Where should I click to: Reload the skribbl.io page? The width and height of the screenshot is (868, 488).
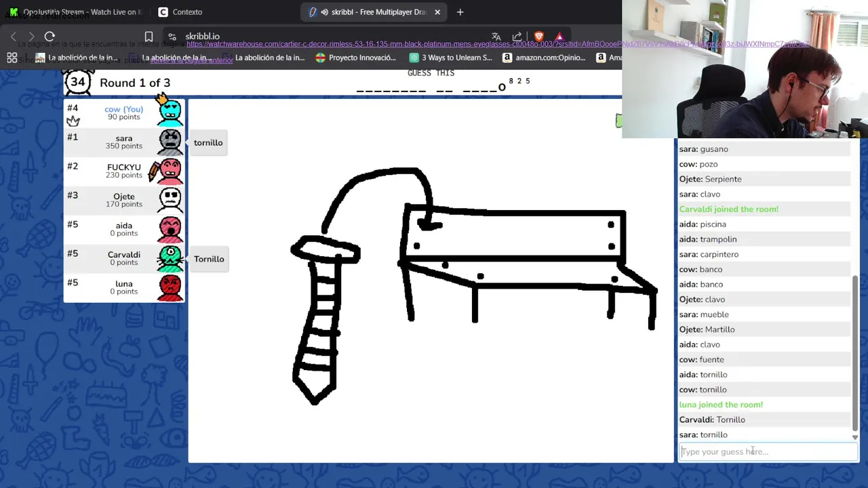coord(50,36)
